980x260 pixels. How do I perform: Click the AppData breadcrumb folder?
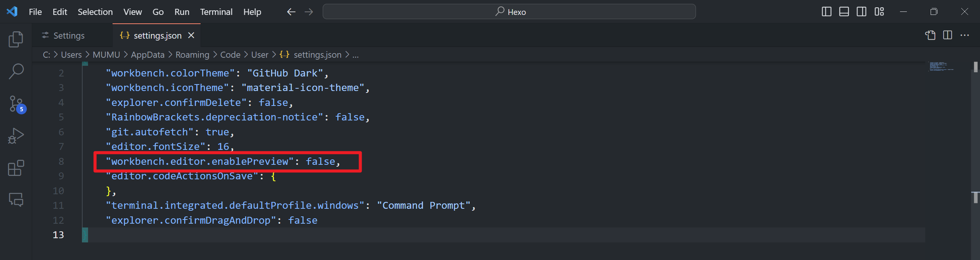pyautogui.click(x=147, y=55)
